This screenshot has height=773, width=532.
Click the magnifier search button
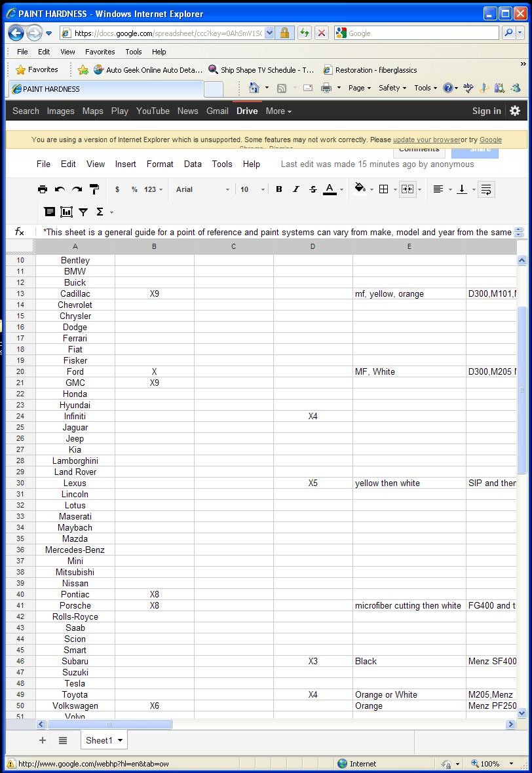508,33
